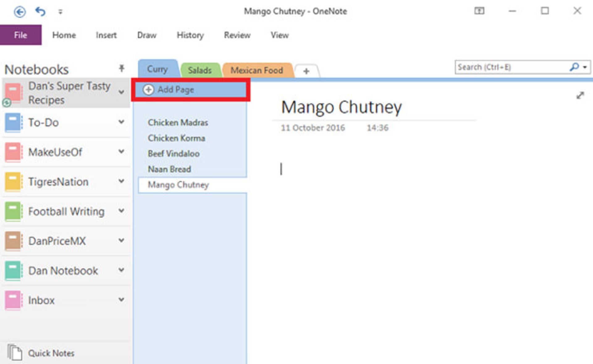
Task: Open the Chicken Korma page
Action: tap(176, 138)
